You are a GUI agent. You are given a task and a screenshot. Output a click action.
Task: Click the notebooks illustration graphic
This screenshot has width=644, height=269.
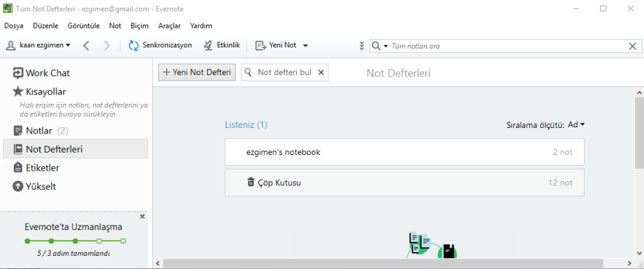click(x=431, y=245)
